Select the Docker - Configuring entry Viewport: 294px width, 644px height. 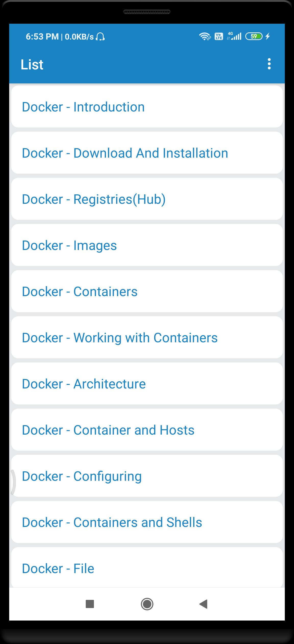coord(147,476)
